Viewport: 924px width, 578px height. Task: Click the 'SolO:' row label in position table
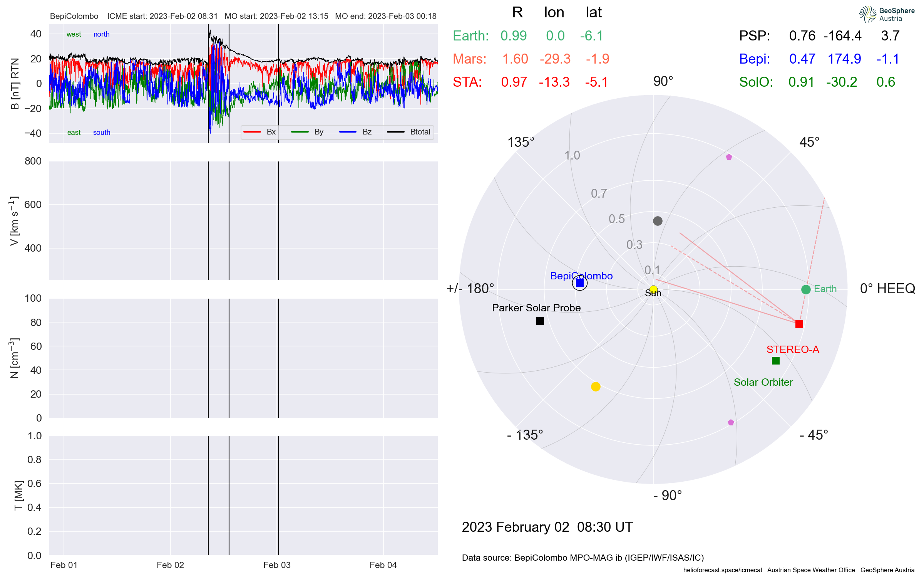click(x=756, y=82)
